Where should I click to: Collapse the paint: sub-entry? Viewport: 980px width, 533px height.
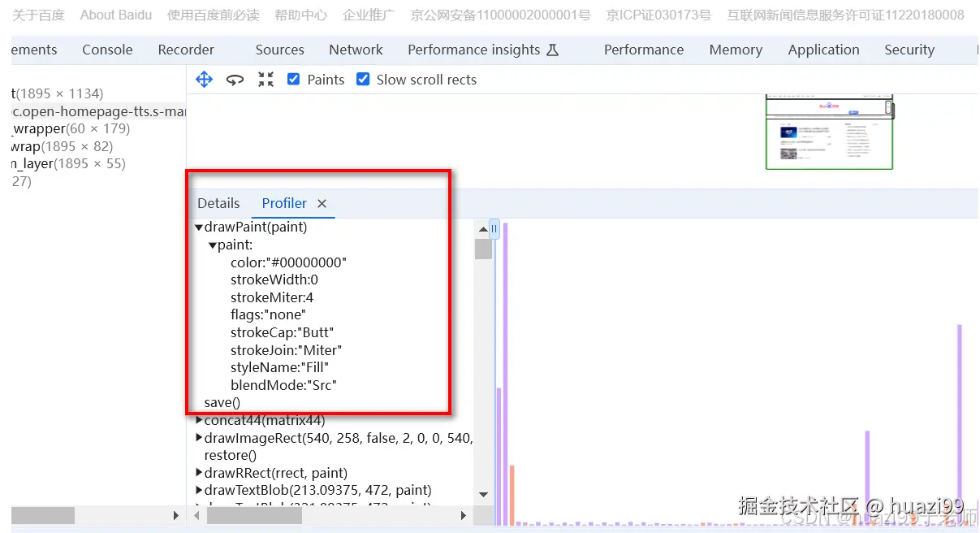click(213, 245)
